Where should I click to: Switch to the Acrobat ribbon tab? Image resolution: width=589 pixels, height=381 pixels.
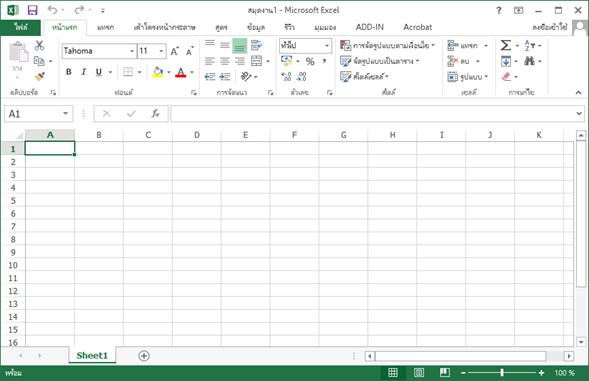417,27
